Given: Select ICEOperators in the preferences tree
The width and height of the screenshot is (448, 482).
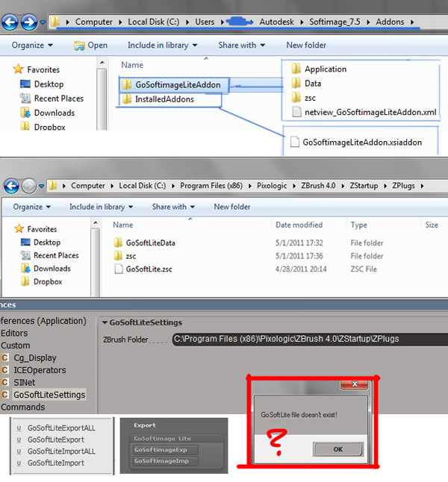Looking at the screenshot, I should coord(40,370).
